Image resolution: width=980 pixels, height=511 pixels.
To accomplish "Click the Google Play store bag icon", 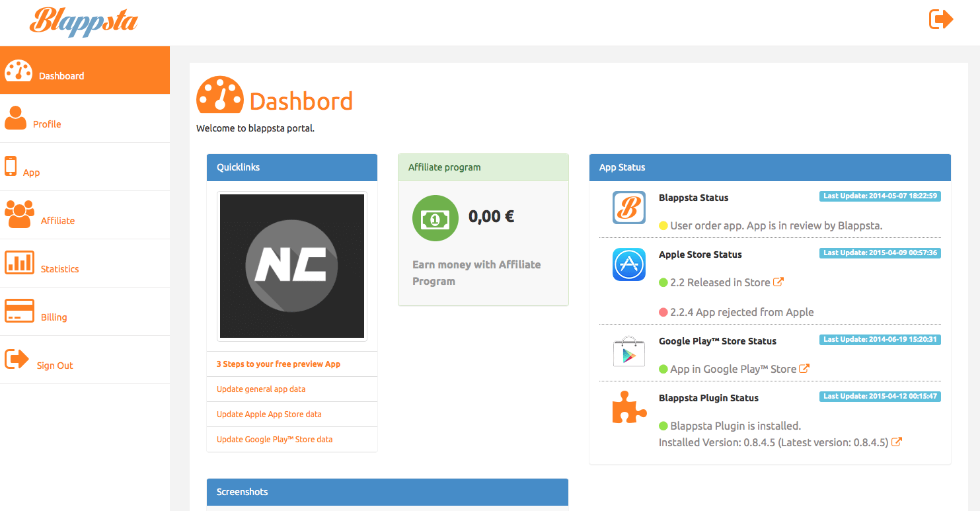I will click(x=629, y=351).
